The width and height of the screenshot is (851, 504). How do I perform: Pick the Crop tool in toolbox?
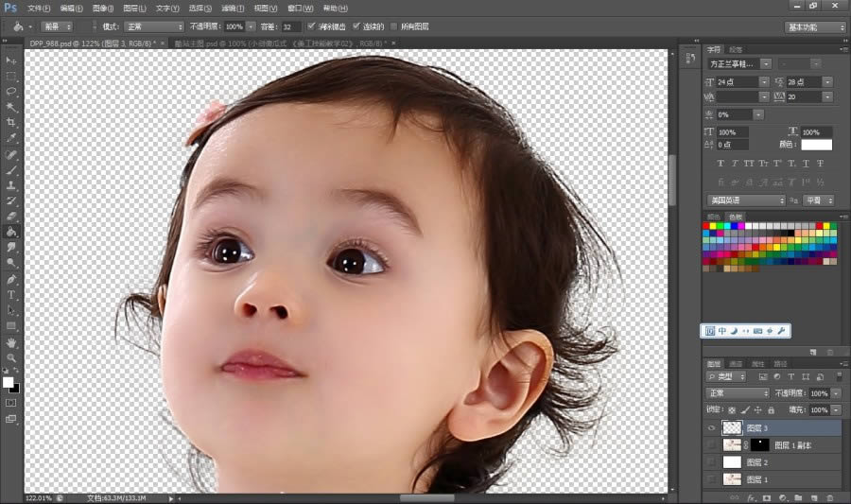click(x=11, y=123)
